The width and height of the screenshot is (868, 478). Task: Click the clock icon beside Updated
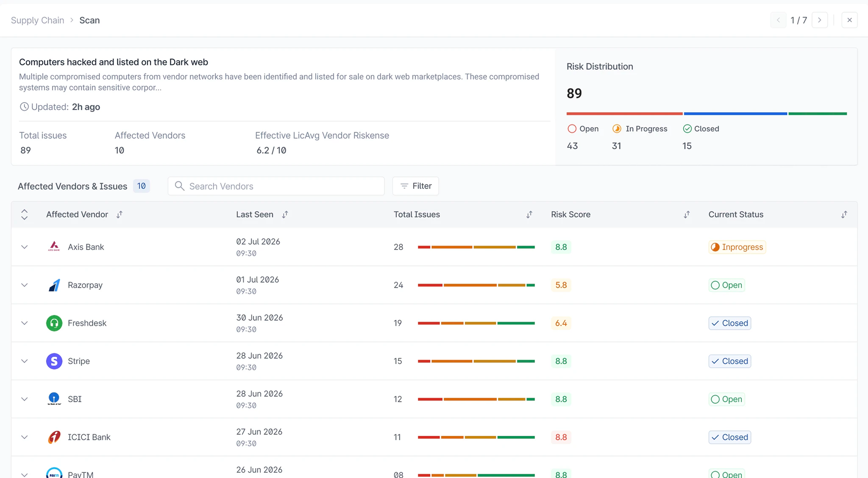coord(24,106)
